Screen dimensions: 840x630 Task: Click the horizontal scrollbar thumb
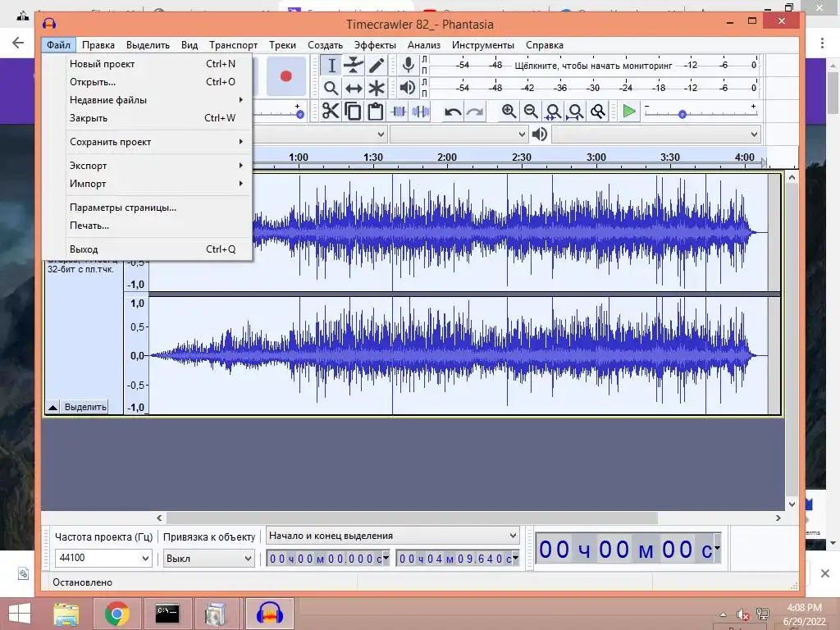click(412, 518)
